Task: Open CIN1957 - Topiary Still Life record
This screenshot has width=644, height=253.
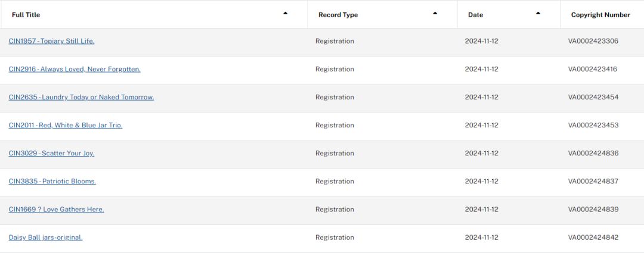Action: [51, 41]
